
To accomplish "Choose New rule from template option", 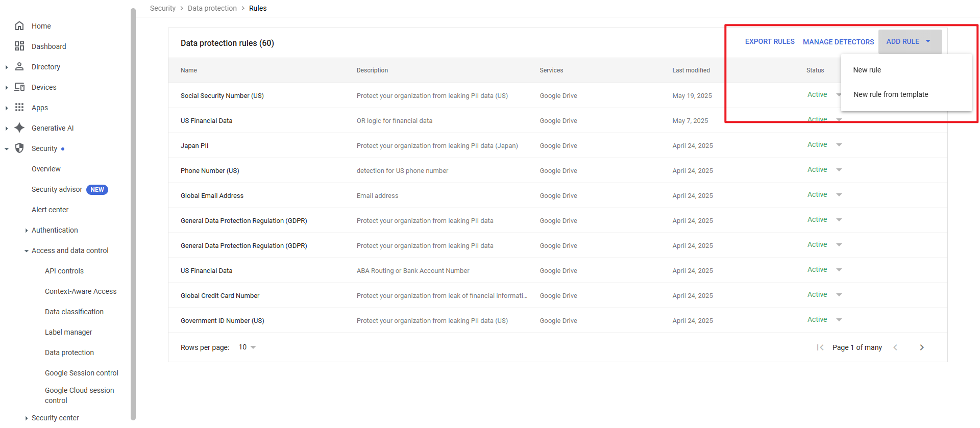I will click(x=890, y=94).
